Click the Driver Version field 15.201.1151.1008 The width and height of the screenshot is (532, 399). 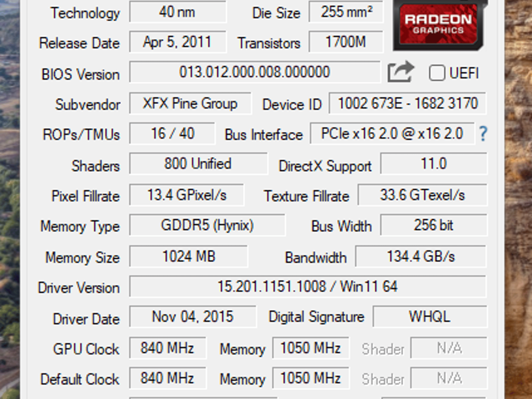308,287
